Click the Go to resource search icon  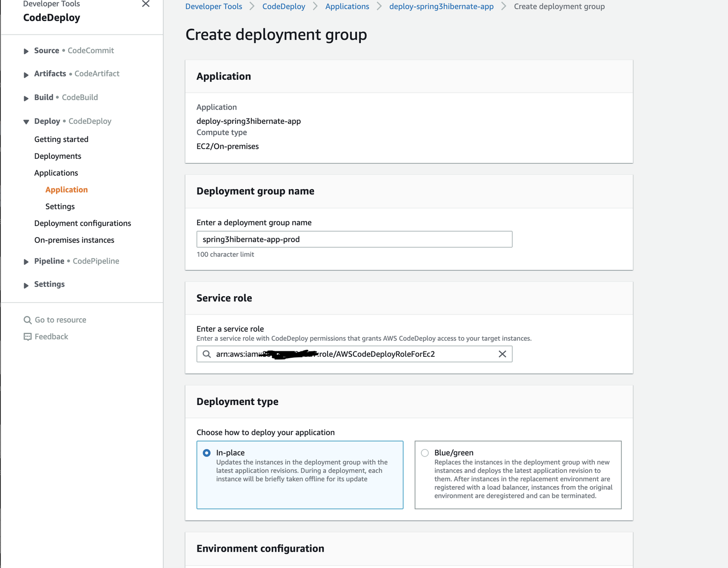point(28,320)
